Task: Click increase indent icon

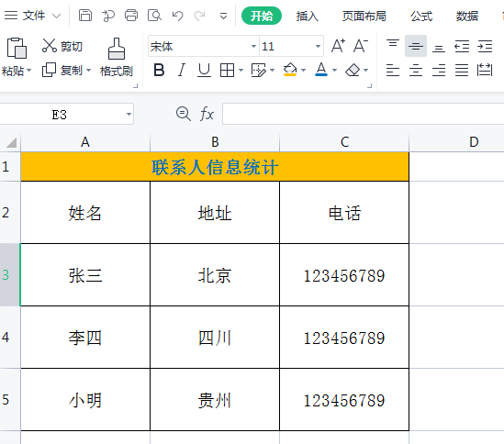Action: 485,46
